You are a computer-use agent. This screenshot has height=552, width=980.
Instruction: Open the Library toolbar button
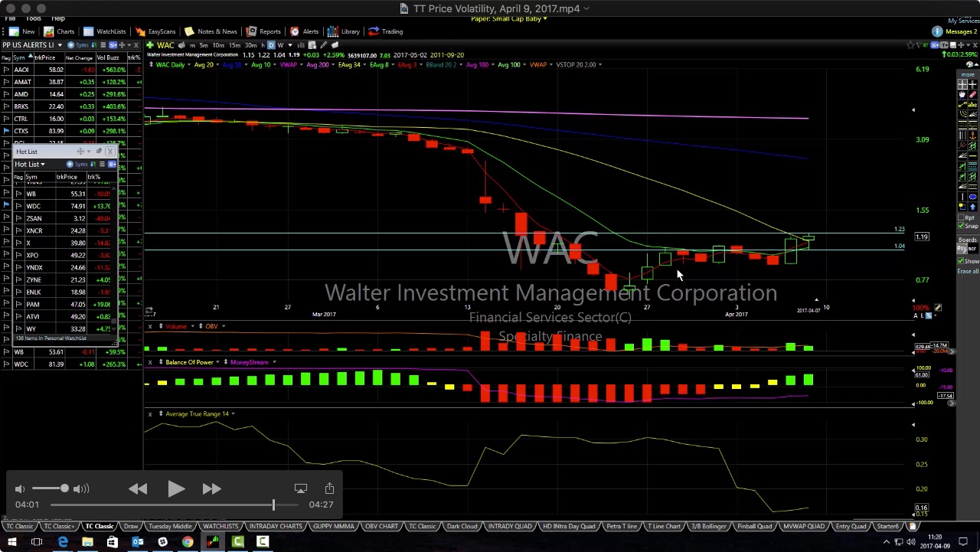pos(344,31)
